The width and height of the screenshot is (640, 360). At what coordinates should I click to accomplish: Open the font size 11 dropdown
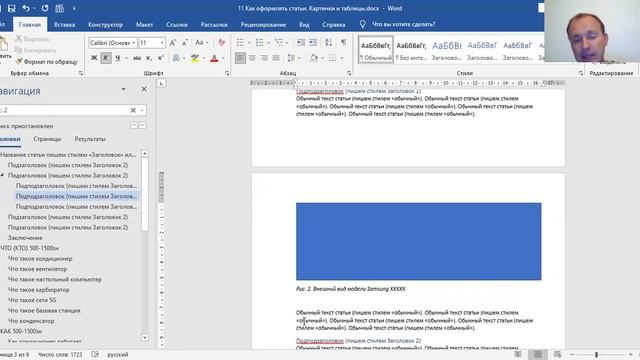pos(162,43)
